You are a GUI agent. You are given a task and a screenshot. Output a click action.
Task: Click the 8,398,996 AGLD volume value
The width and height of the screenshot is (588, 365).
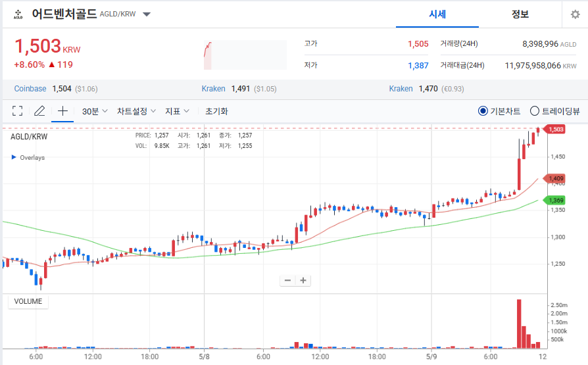(549, 44)
